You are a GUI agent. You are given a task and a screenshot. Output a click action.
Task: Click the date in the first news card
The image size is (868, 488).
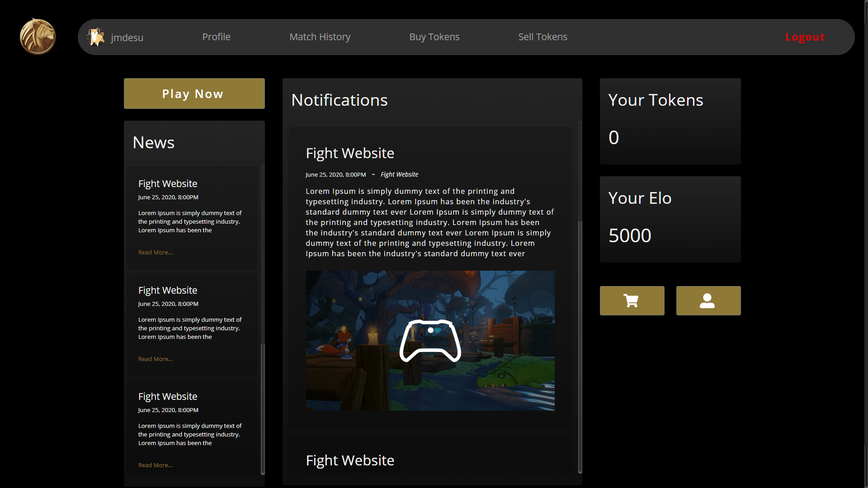tap(168, 197)
